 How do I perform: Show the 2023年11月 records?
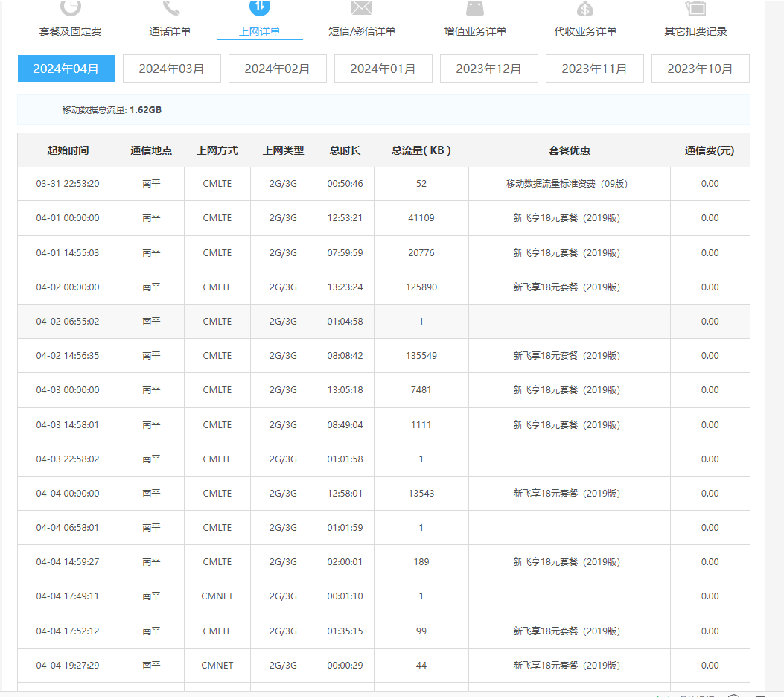point(594,69)
